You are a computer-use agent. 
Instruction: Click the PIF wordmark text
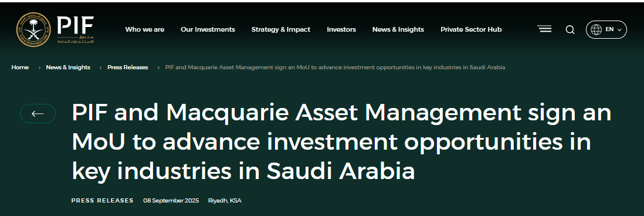pyautogui.click(x=75, y=25)
